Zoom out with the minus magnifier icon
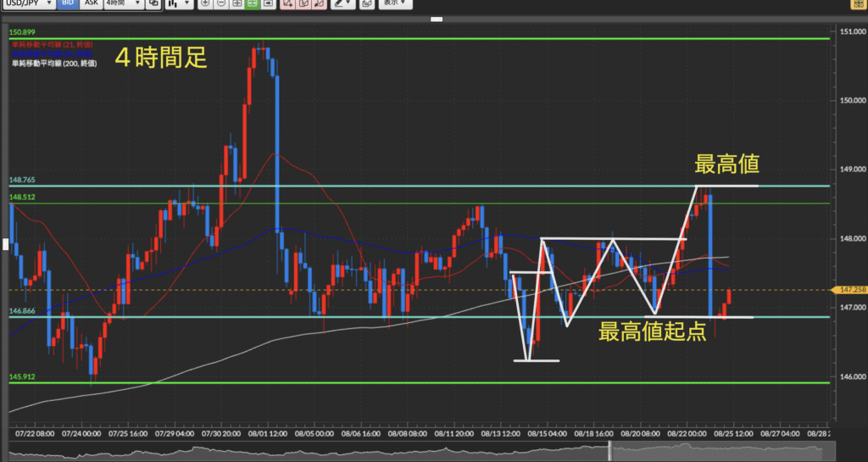The height and width of the screenshot is (462, 868). tap(221, 3)
